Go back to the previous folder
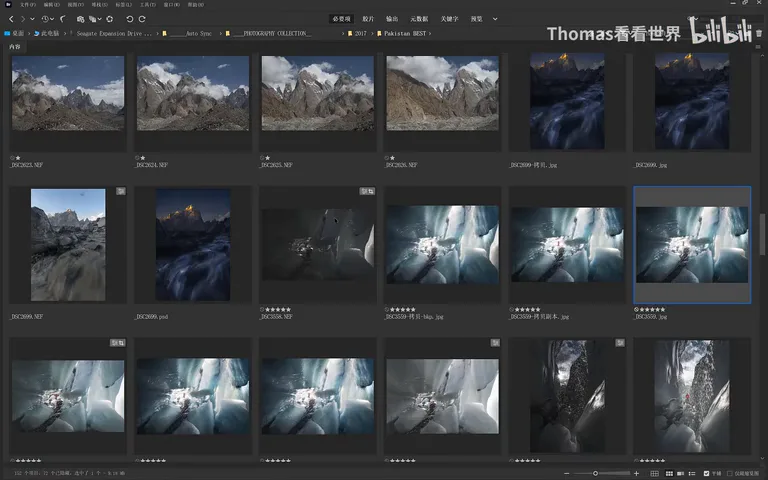Screen dimensions: 768x480 11,19
